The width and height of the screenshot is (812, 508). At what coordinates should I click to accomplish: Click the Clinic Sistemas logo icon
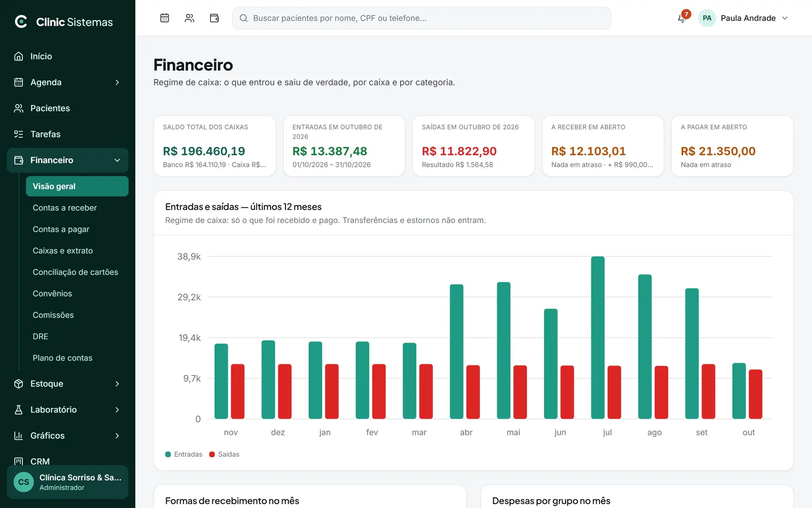point(21,22)
